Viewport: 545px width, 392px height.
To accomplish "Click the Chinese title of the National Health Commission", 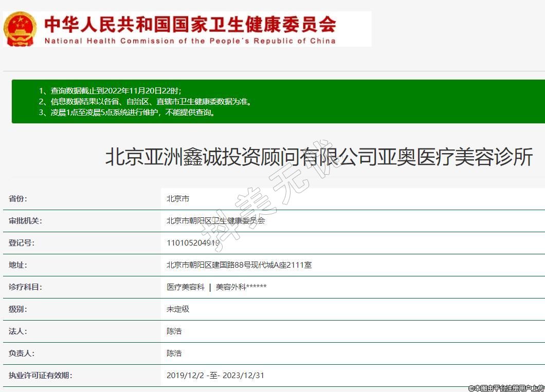I will coord(190,24).
